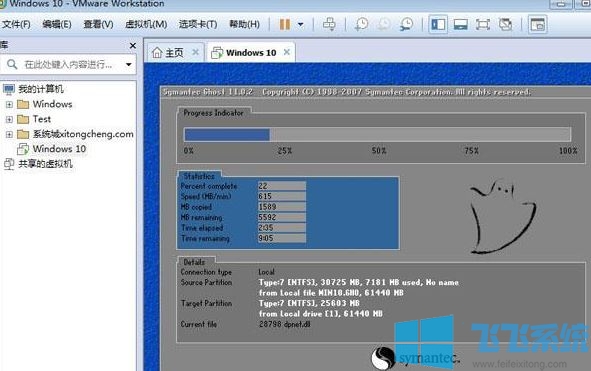Close the Windows 10 tab
591x371 pixels.
click(287, 52)
